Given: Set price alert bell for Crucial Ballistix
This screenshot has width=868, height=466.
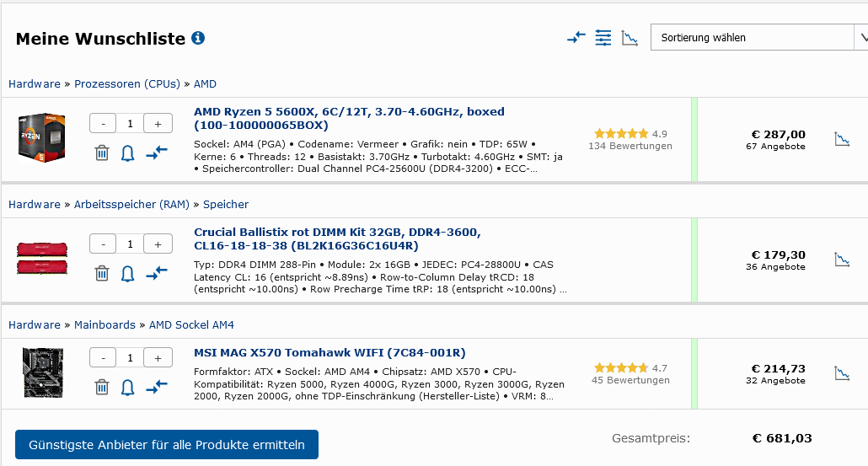Looking at the screenshot, I should pos(128,273).
